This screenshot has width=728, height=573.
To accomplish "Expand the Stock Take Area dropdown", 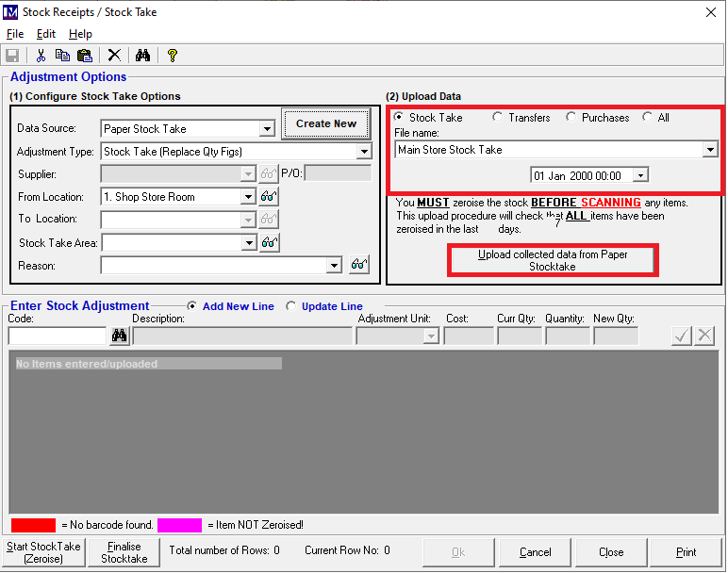I will (249, 242).
